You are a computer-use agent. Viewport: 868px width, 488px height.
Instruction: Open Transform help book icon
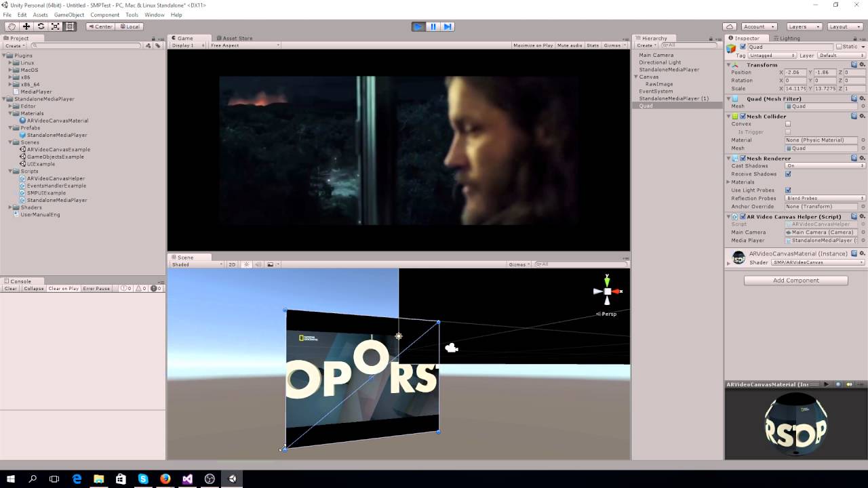click(854, 64)
